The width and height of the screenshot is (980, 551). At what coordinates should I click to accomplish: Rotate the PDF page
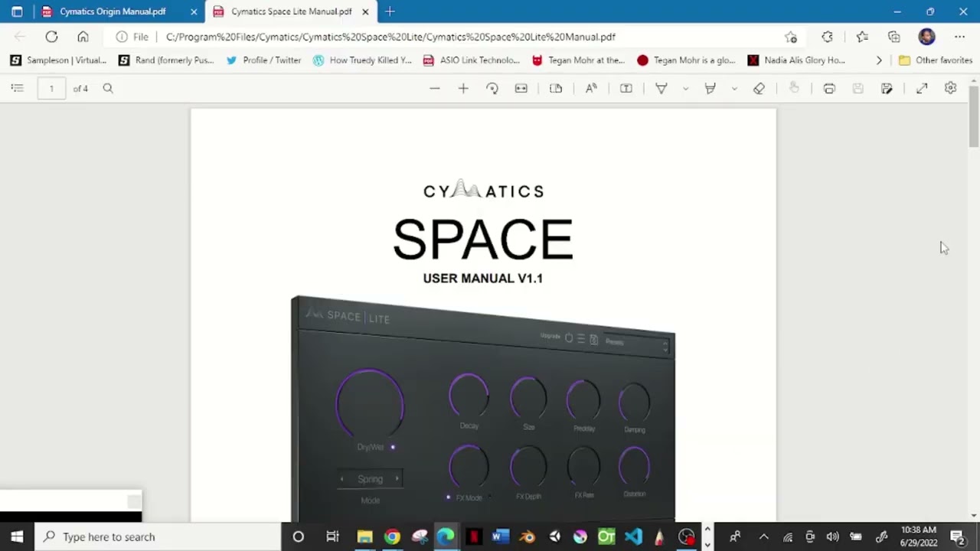(x=492, y=89)
